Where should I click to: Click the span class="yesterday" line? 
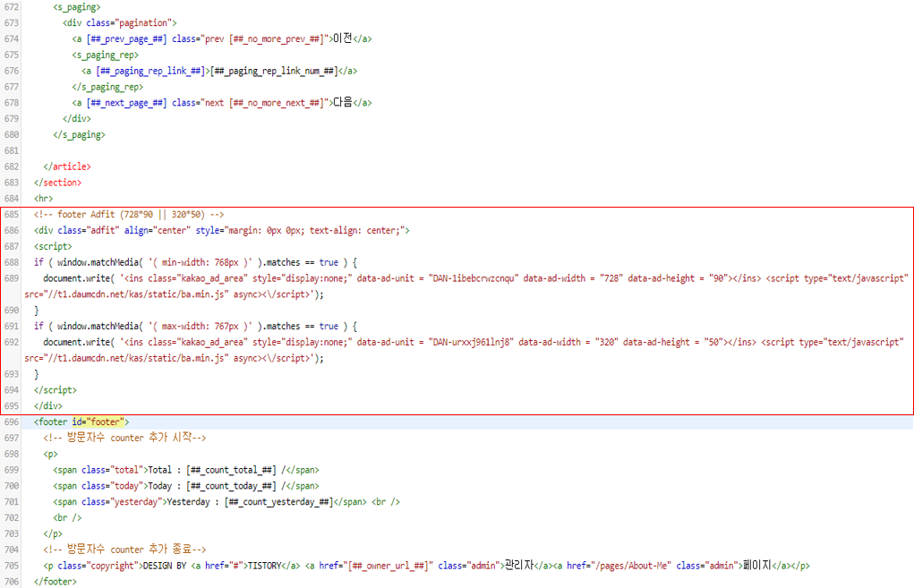click(x=226, y=502)
